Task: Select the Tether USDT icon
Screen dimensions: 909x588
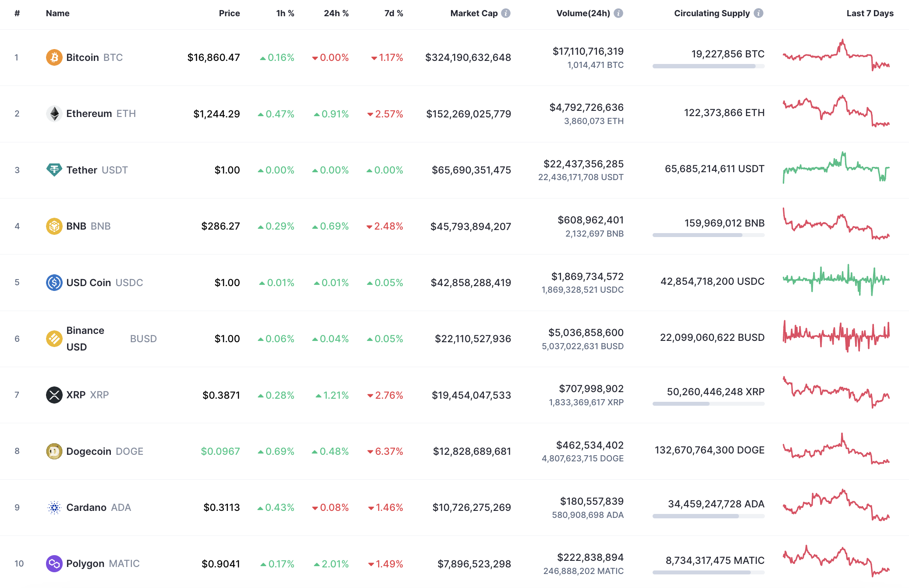Action: click(x=53, y=170)
